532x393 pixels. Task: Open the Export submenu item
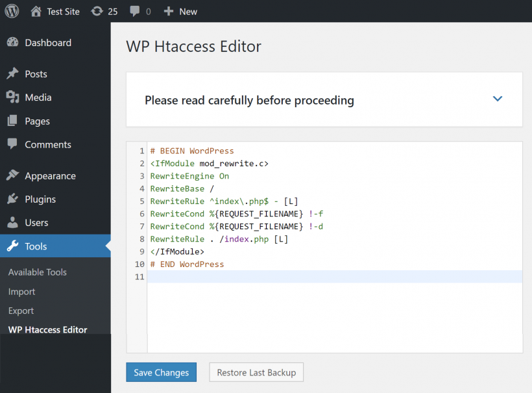click(21, 311)
